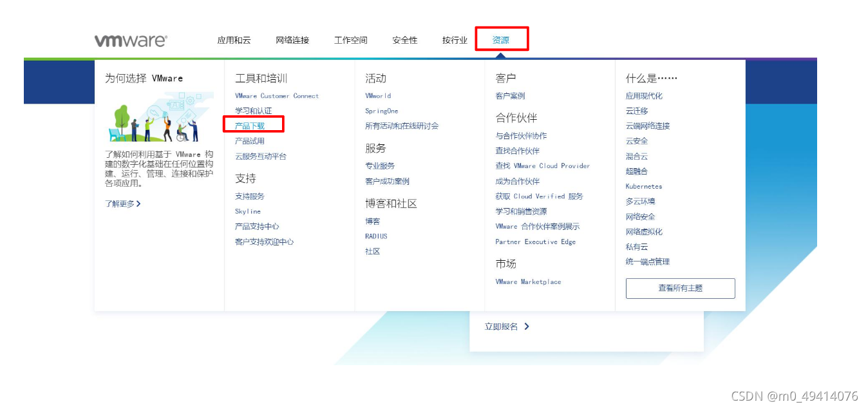Image resolution: width=868 pixels, height=409 pixels.
Task: Open 产品试用 link
Action: [x=250, y=141]
